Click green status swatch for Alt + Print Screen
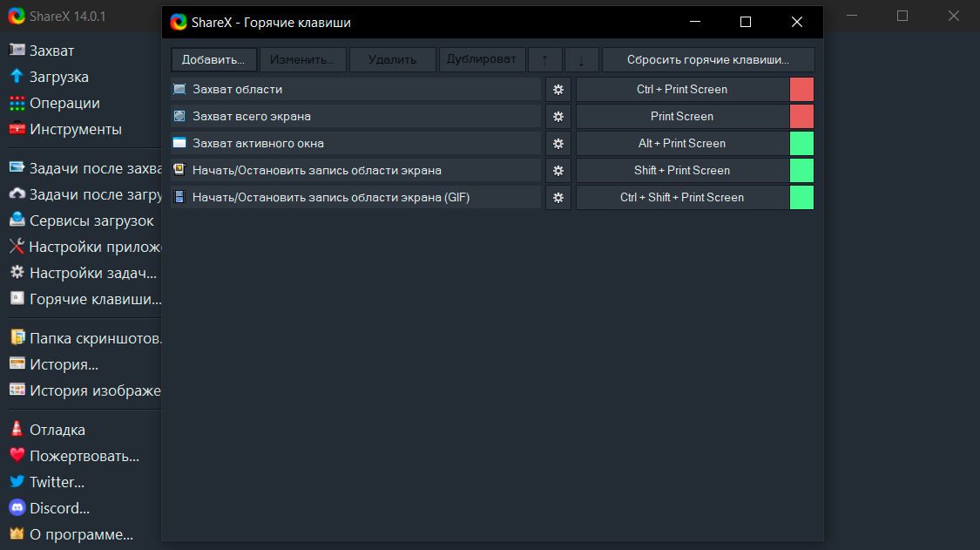980x550 pixels. [x=802, y=143]
